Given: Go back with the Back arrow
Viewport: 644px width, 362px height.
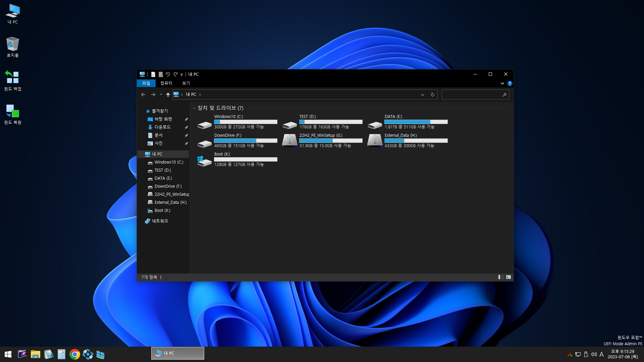Looking at the screenshot, I should (143, 95).
